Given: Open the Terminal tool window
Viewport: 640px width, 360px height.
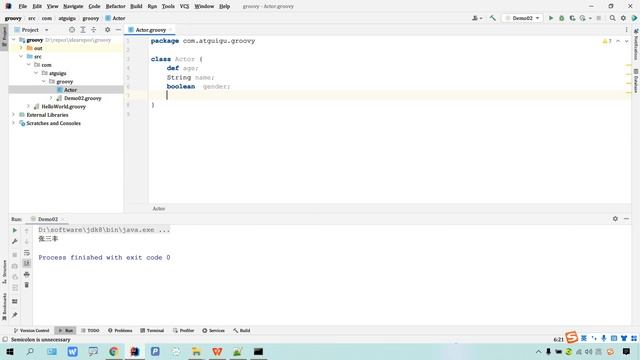Looking at the screenshot, I should click(152, 330).
